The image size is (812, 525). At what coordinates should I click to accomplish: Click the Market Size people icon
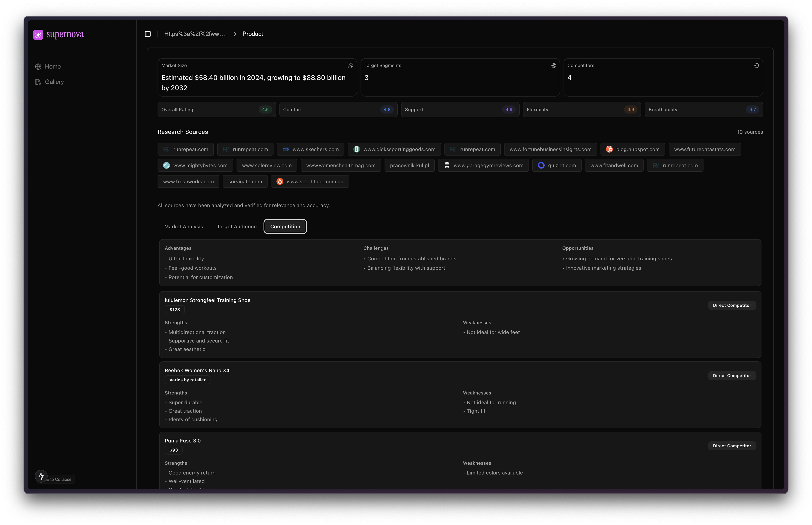pyautogui.click(x=351, y=65)
